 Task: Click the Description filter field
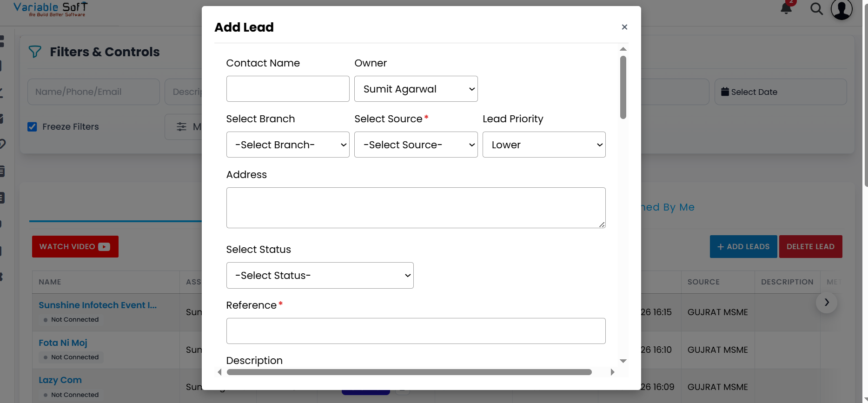pyautogui.click(x=184, y=92)
